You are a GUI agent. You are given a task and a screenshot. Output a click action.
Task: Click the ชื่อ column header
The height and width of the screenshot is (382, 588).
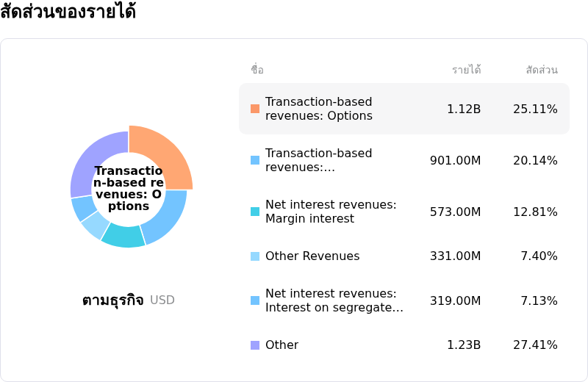[x=257, y=69]
